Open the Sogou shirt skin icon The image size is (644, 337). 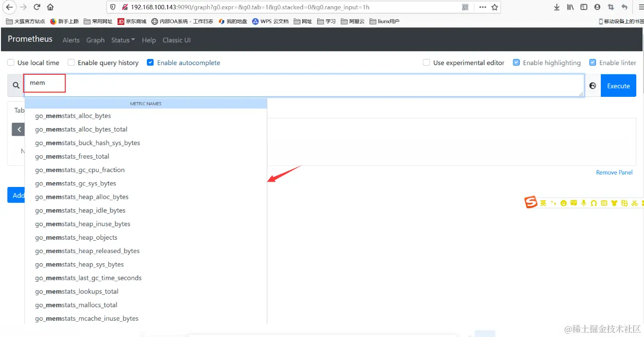[x=614, y=203]
